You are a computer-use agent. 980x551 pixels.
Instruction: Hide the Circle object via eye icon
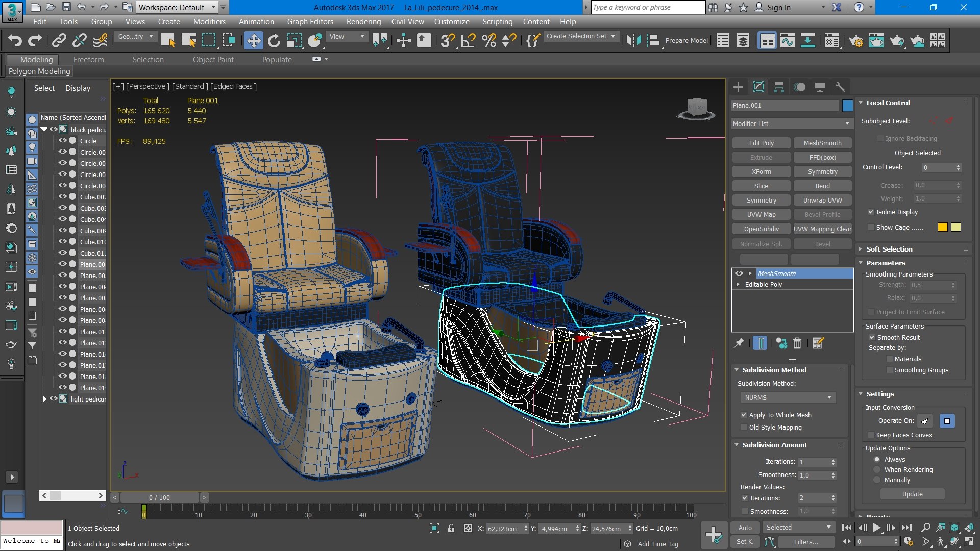click(63, 140)
